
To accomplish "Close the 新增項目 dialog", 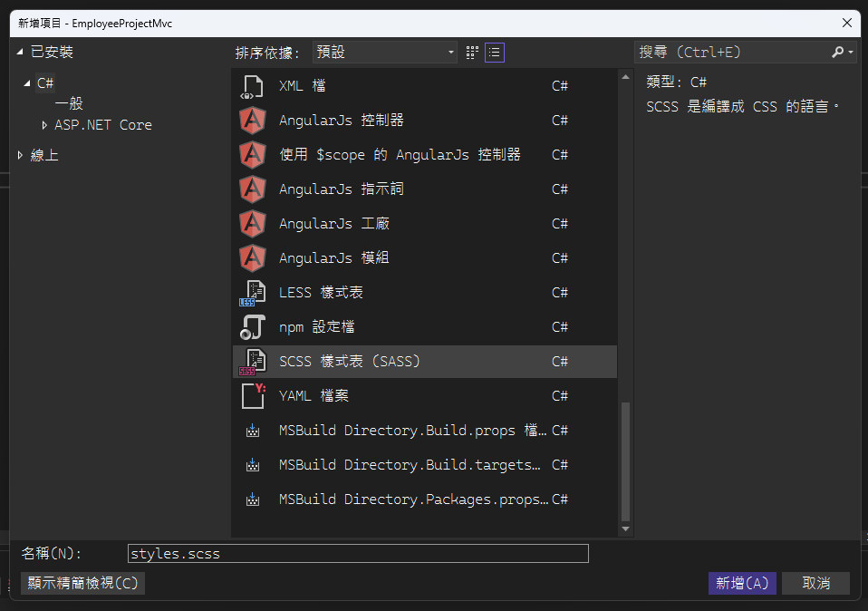I will 847,23.
